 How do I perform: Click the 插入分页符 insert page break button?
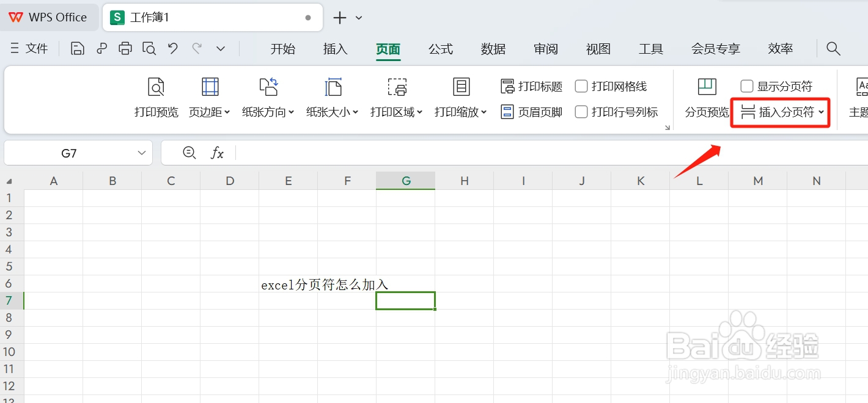point(779,112)
